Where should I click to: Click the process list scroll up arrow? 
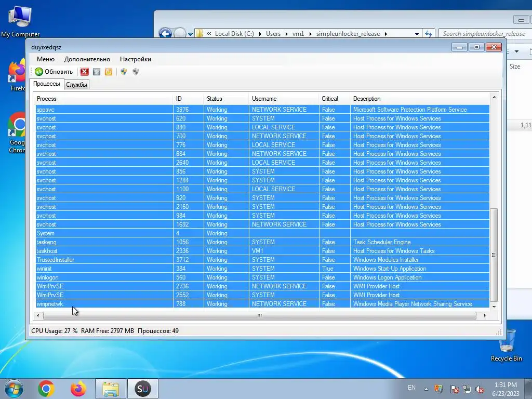coord(494,97)
